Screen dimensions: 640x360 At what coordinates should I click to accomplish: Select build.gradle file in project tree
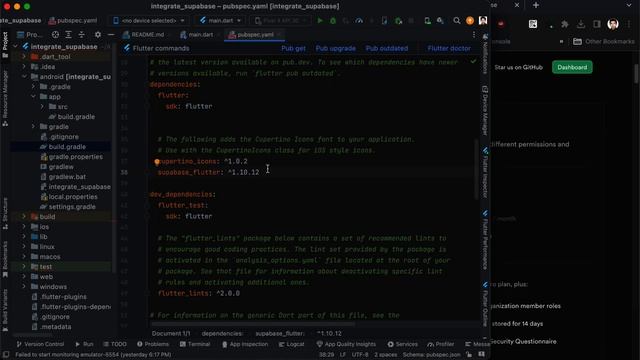[x=67, y=147]
